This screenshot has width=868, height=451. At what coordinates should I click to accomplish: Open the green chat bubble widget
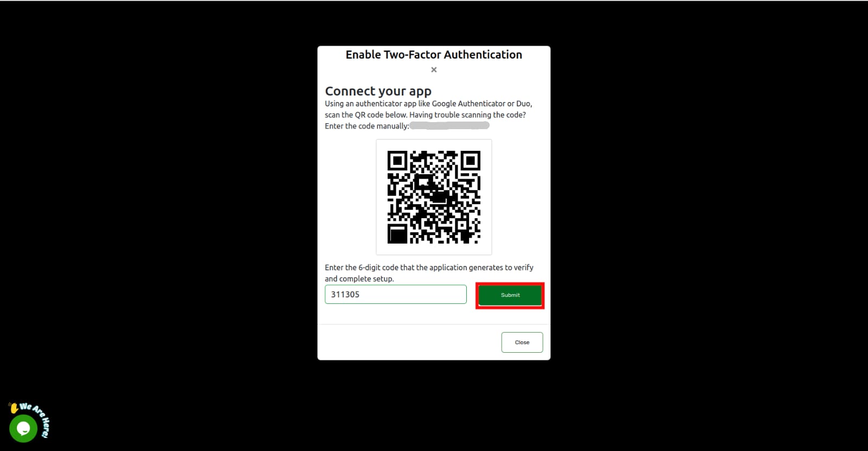click(23, 429)
